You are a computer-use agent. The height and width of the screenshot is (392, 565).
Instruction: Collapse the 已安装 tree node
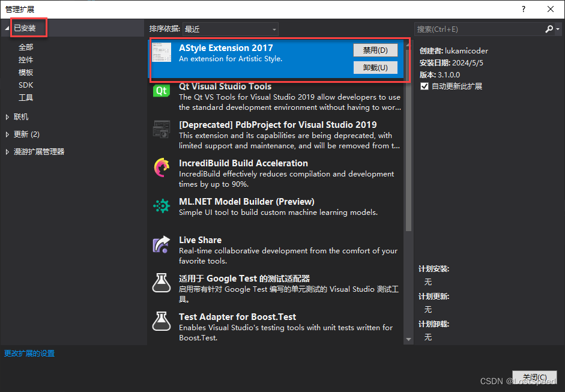7,28
